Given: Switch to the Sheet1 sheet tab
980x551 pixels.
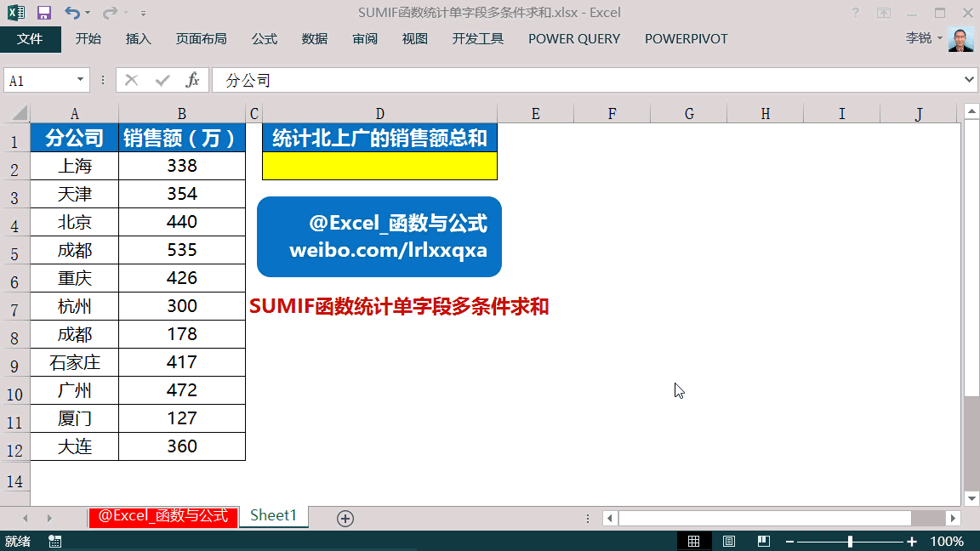Looking at the screenshot, I should point(273,516).
